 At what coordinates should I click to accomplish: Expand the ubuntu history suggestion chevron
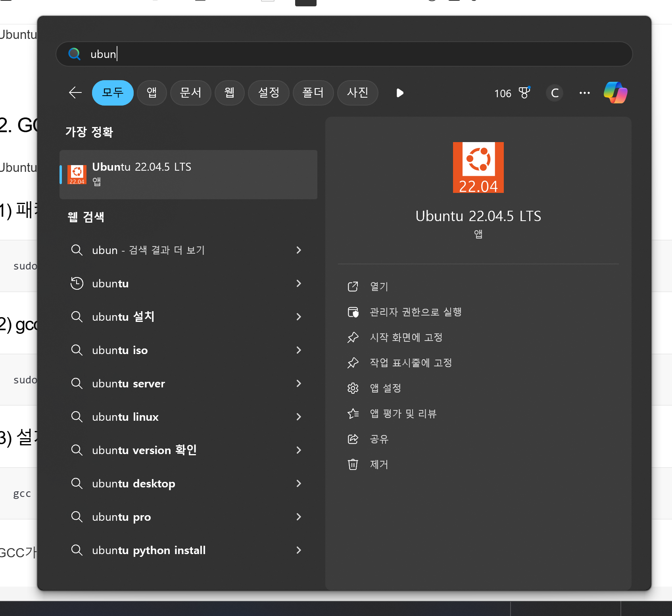[x=299, y=283]
